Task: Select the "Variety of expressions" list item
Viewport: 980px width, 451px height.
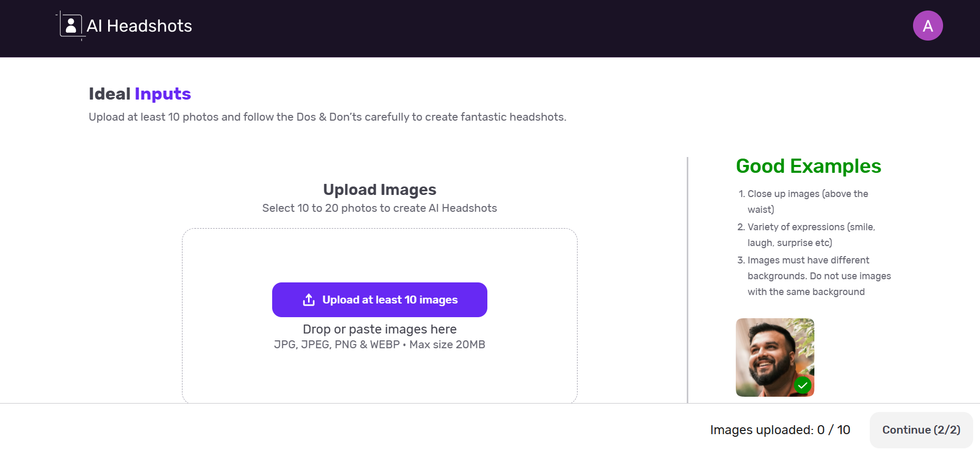Action: (x=811, y=234)
